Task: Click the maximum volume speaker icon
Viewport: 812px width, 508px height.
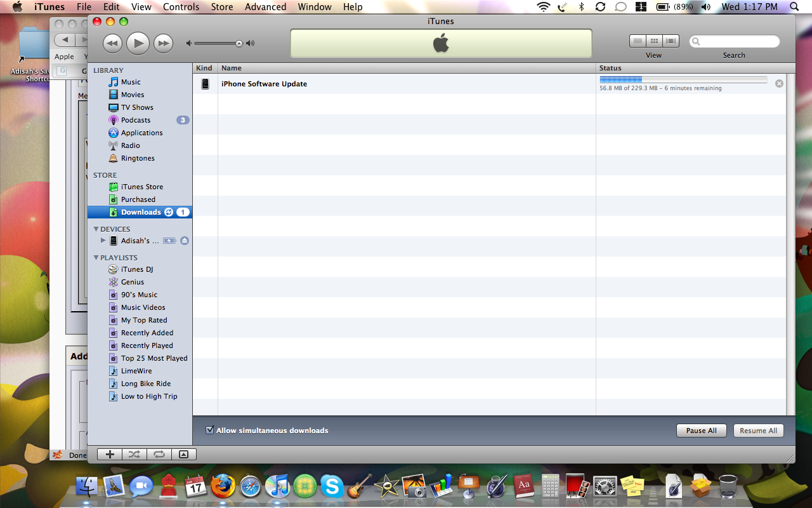Action: click(x=251, y=43)
